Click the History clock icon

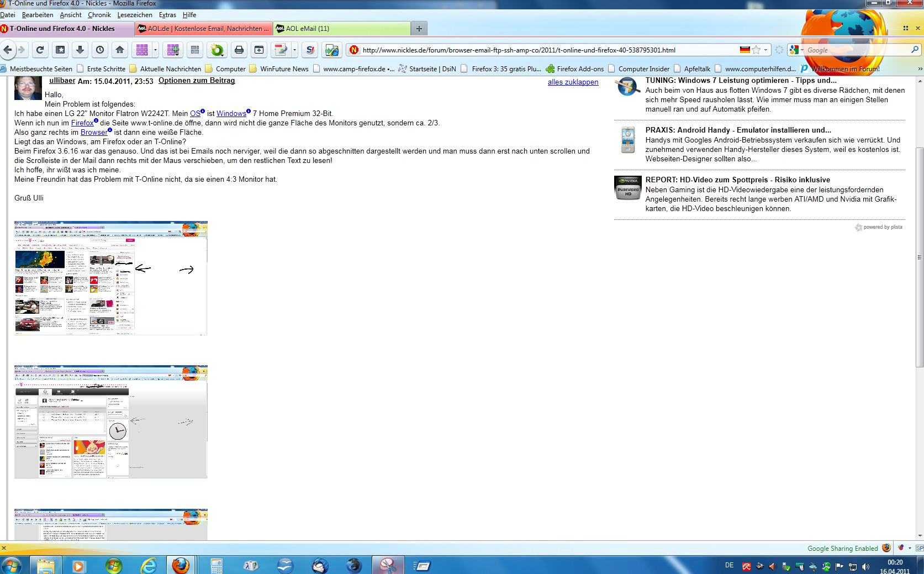click(100, 50)
